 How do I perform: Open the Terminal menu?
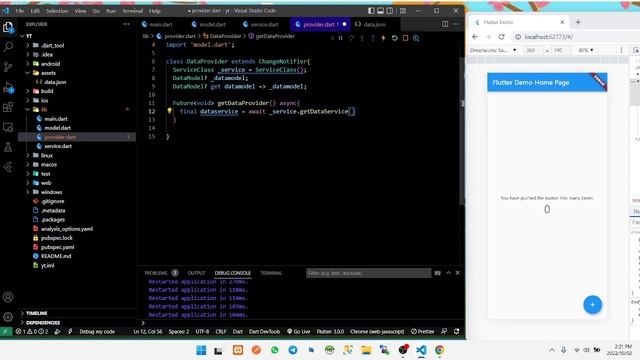(x=133, y=11)
